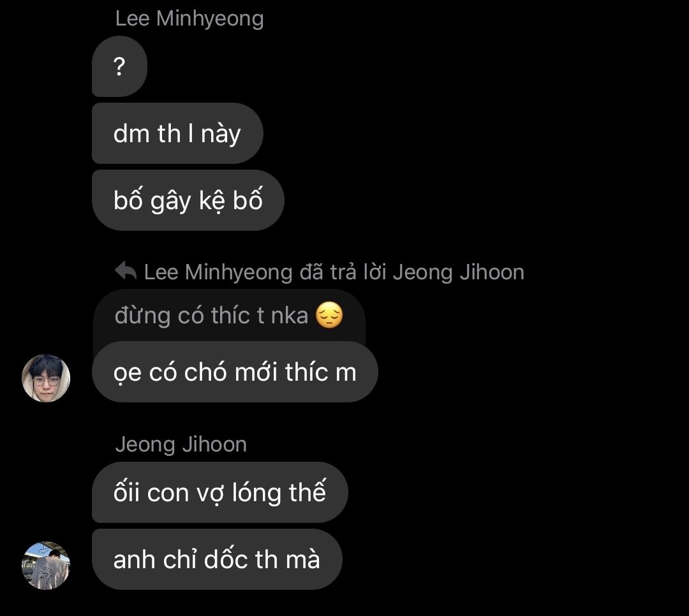689x616 pixels.
Task: Select "ọe có chó mới thíc m" message
Action: click(x=235, y=372)
